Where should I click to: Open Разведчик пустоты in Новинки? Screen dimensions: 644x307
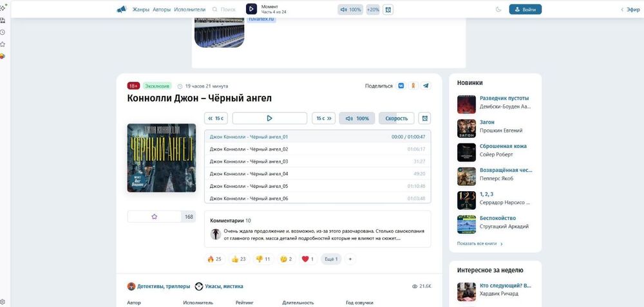(x=504, y=98)
